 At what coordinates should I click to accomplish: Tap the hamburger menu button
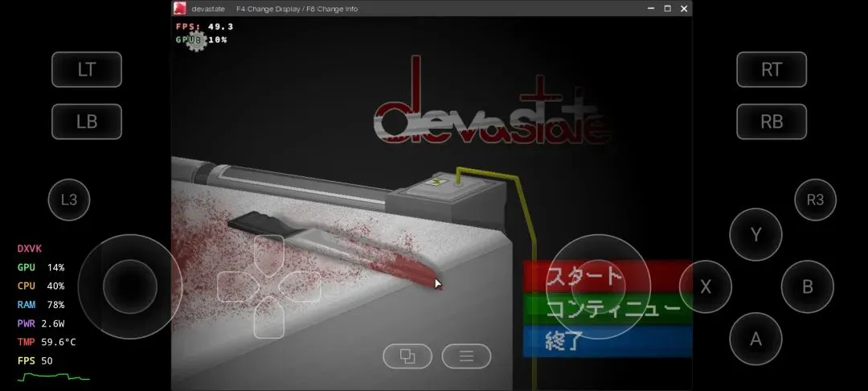click(x=466, y=356)
